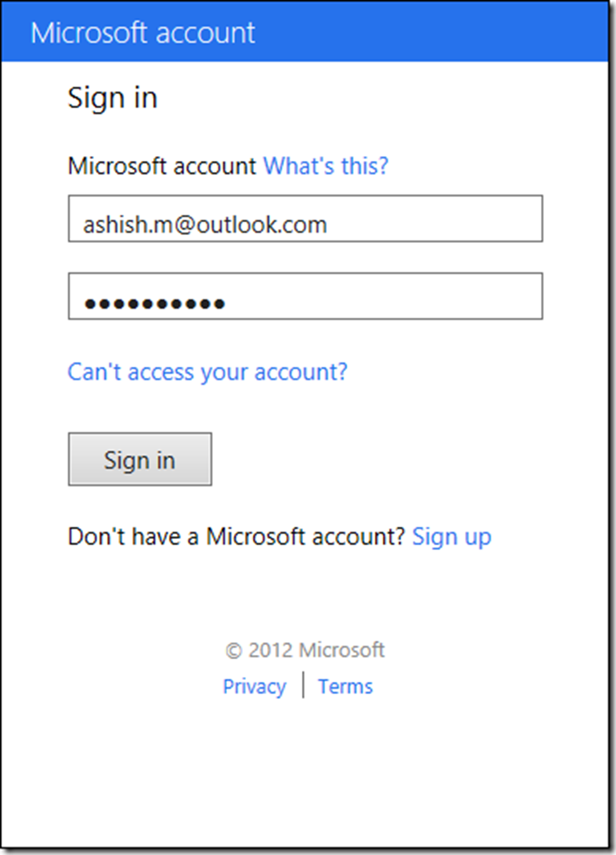Click the gray Sign in button

[x=140, y=459]
